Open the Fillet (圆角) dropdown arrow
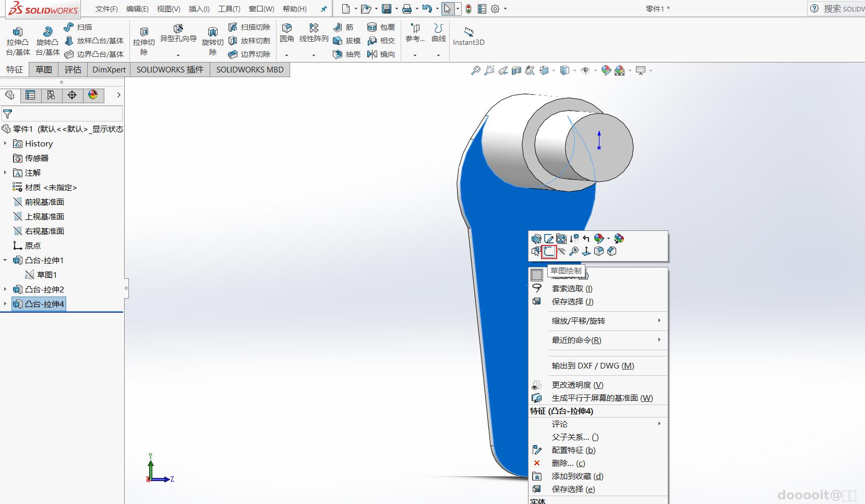Screen dimensions: 865x504 pos(286,55)
